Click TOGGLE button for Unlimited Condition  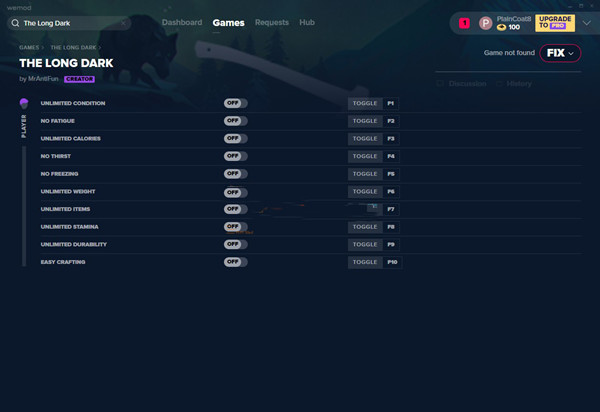tap(365, 103)
